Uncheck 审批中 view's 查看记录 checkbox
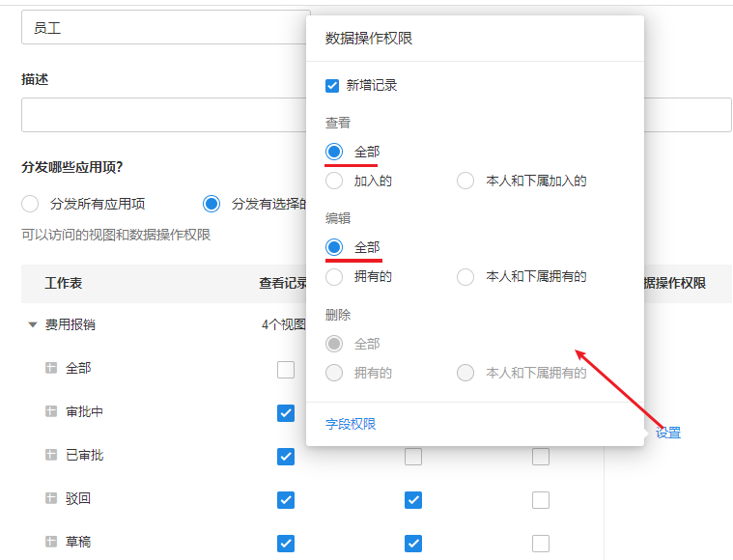 pos(285,412)
